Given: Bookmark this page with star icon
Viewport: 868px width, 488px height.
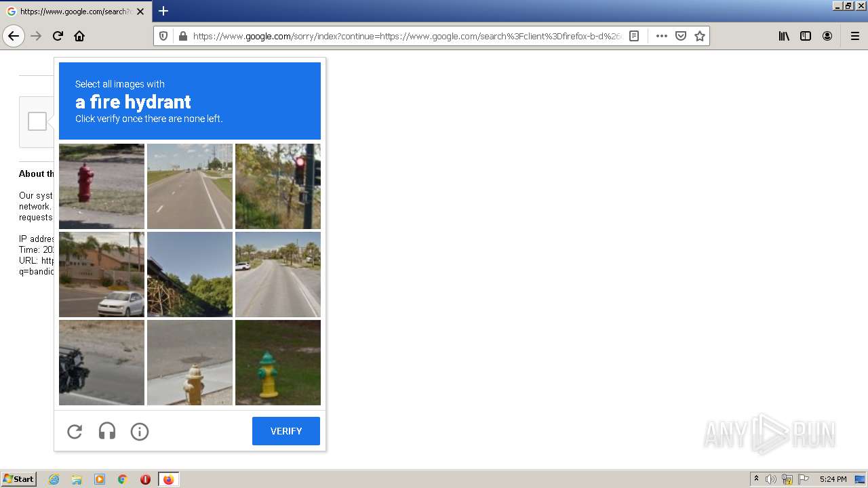Looking at the screenshot, I should pos(700,36).
